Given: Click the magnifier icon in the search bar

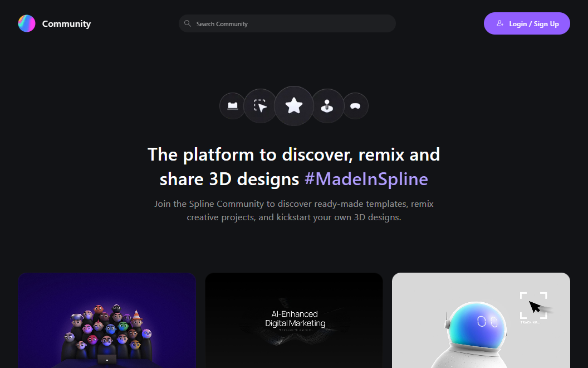Looking at the screenshot, I should click(x=188, y=23).
